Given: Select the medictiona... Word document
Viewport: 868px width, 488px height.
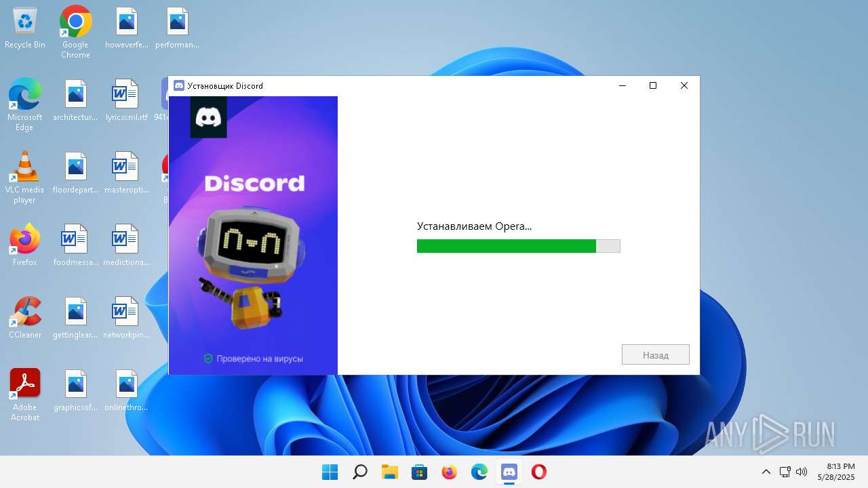Looking at the screenshot, I should (x=127, y=245).
